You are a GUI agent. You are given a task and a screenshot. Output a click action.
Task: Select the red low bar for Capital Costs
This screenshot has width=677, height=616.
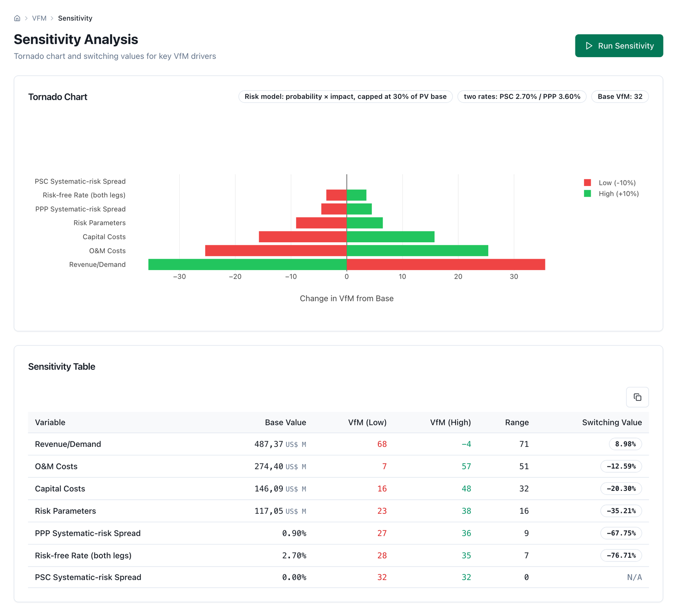pyautogui.click(x=303, y=237)
